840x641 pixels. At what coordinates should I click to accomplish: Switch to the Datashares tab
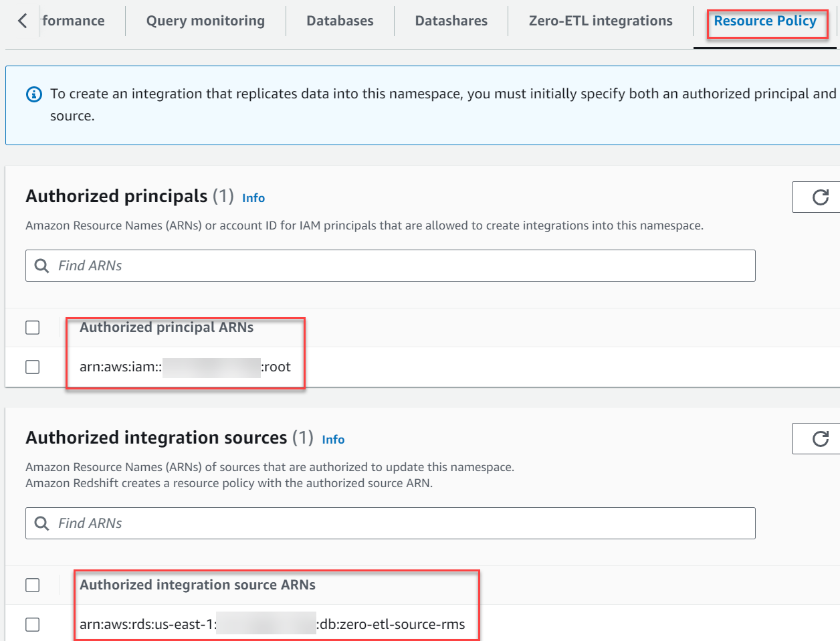(450, 21)
